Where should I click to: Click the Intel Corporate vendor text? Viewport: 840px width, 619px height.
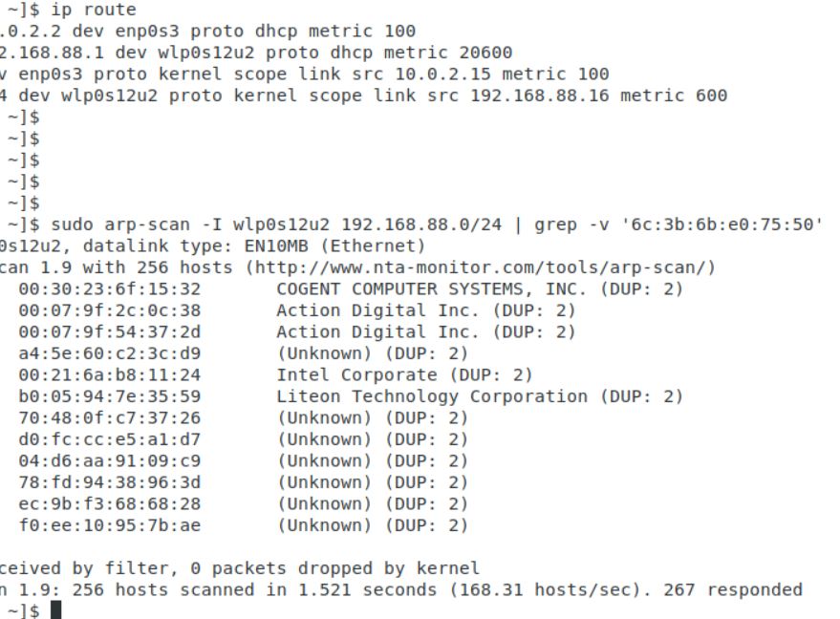pyautogui.click(x=356, y=374)
